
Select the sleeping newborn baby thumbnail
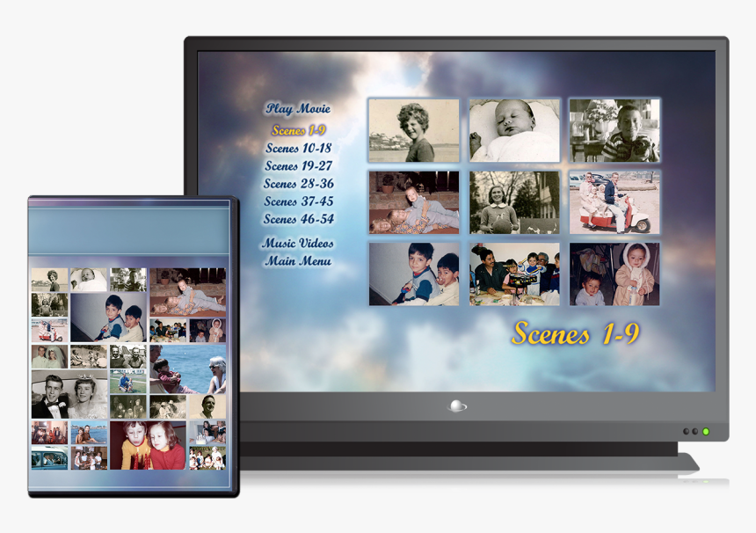(x=515, y=128)
